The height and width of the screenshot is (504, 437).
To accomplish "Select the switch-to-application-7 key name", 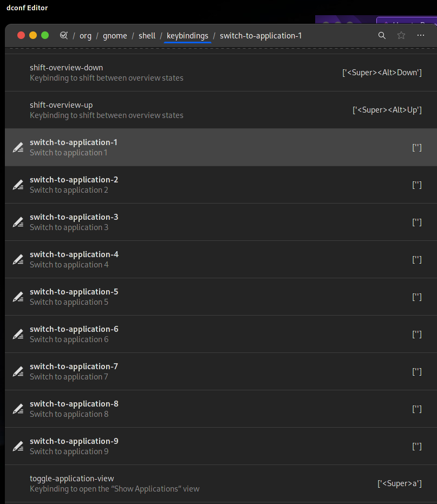I will [x=74, y=366].
